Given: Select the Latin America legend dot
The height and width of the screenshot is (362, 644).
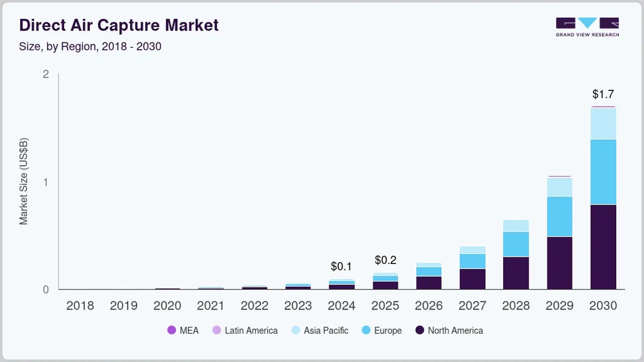Looking at the screenshot, I should (x=216, y=330).
